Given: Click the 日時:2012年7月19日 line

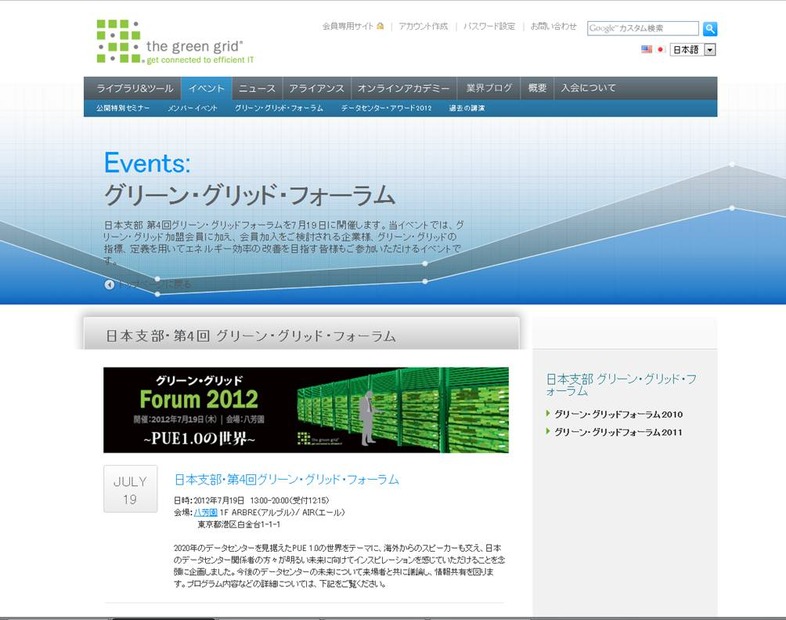Looking at the screenshot, I should (x=252, y=500).
